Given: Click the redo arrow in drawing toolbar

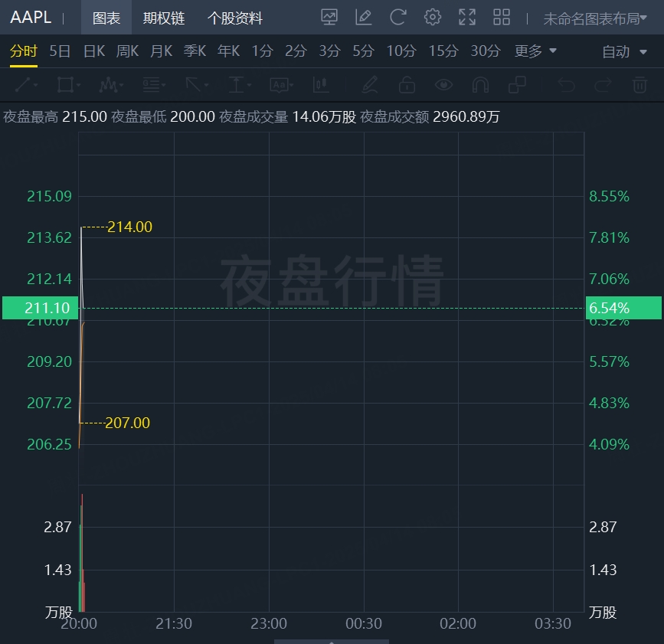Looking at the screenshot, I should click(603, 85).
